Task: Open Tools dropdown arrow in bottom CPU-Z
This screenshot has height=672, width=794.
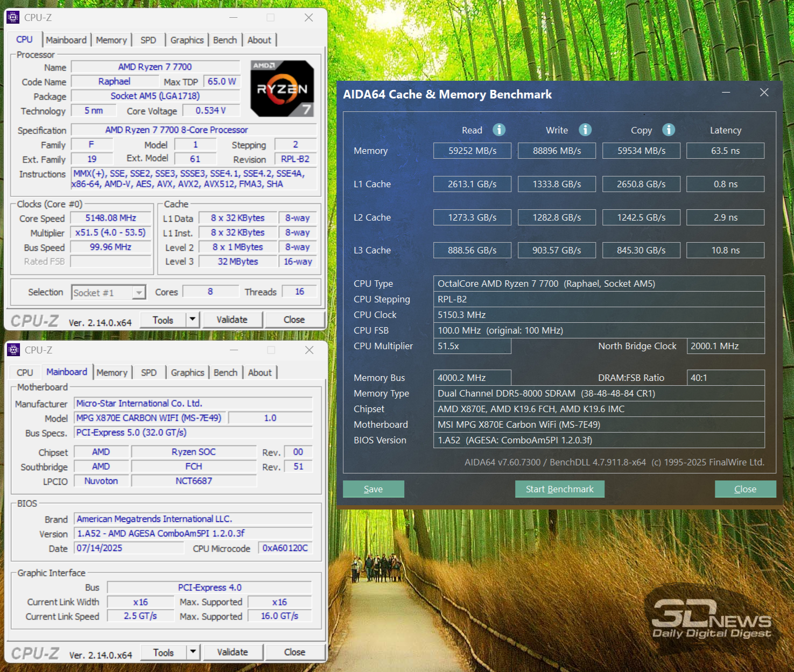Action: pyautogui.click(x=193, y=652)
